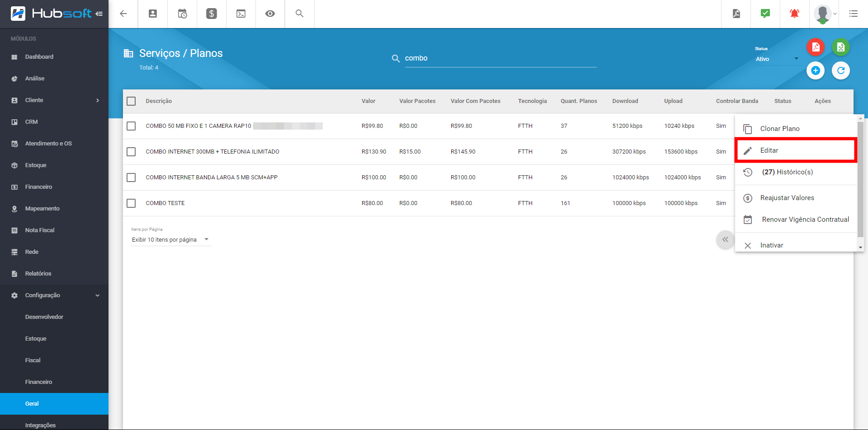Go back using the left arrow in top toolbar
This screenshot has height=430, width=868.
click(123, 14)
